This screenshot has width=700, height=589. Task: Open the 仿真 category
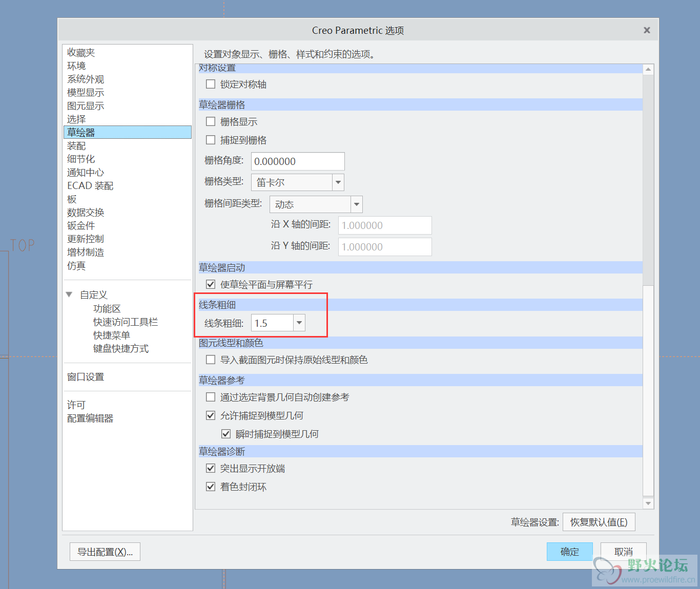[76, 266]
